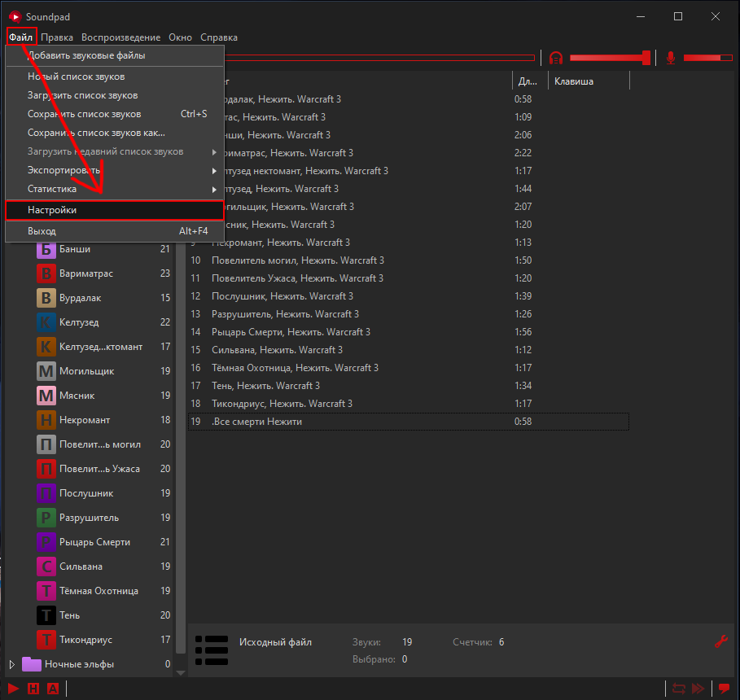
Task: Click the category list scrollbar down arrow
Action: click(180, 672)
